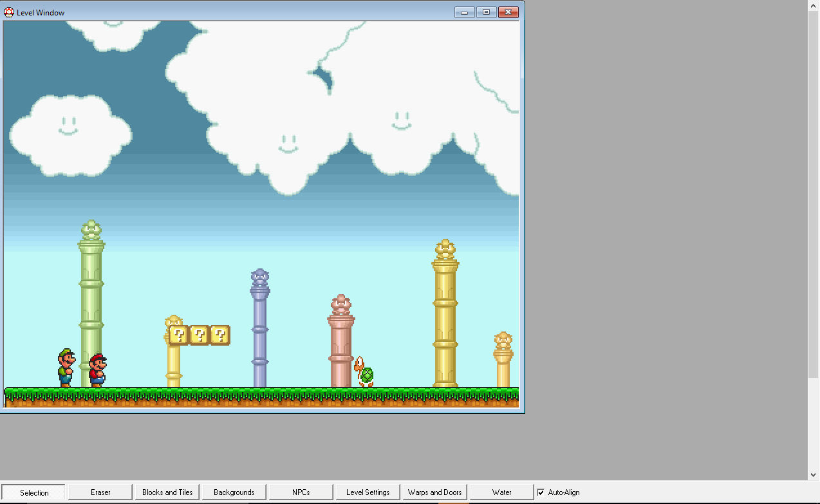Image resolution: width=820 pixels, height=504 pixels.
Task: Open Warps and Doors panel
Action: (x=435, y=492)
